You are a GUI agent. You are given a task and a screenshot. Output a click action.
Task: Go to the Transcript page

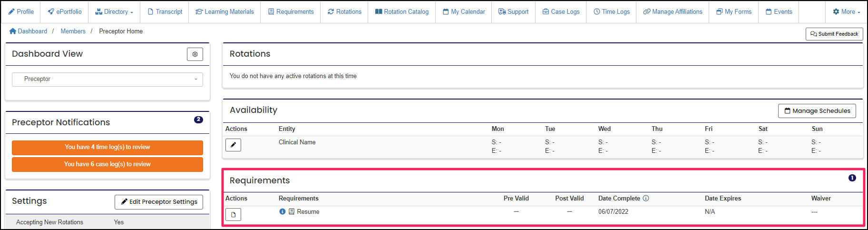point(165,11)
